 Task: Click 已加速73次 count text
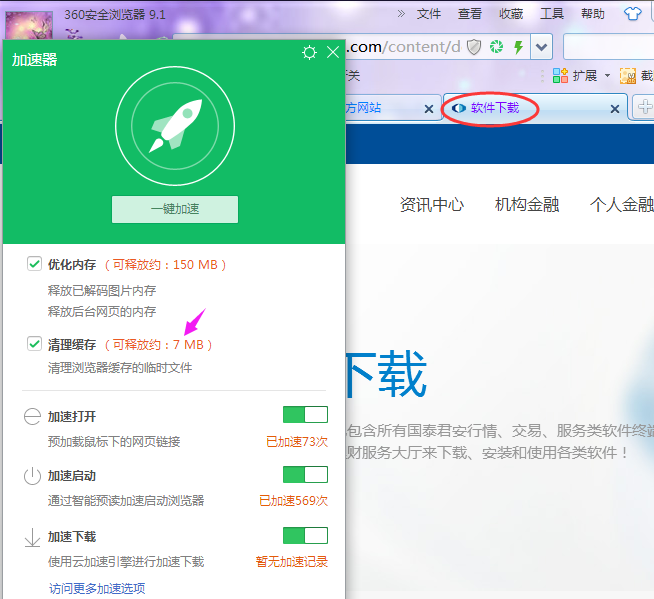[x=297, y=441]
